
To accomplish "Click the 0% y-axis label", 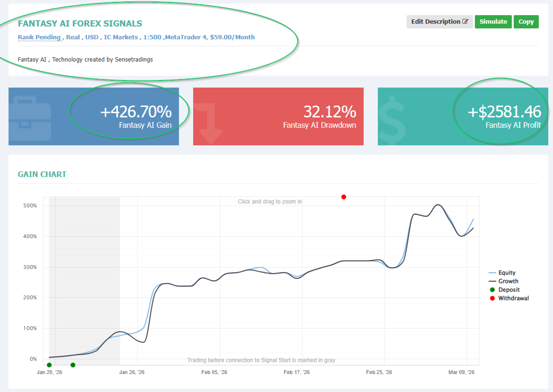I will pyautogui.click(x=33, y=359).
